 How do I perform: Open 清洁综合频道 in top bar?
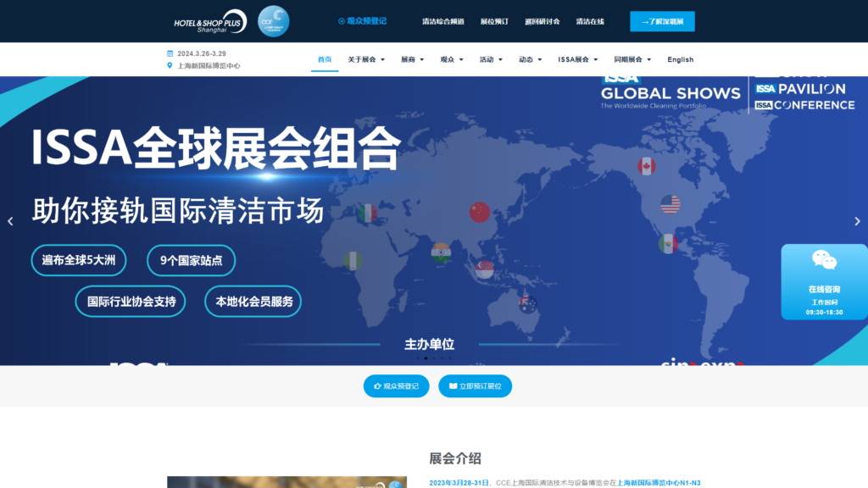442,21
